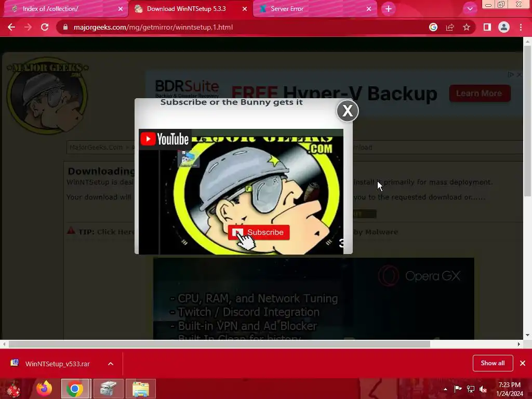532x399 pixels.
Task: View site security lock info
Action: (65, 27)
